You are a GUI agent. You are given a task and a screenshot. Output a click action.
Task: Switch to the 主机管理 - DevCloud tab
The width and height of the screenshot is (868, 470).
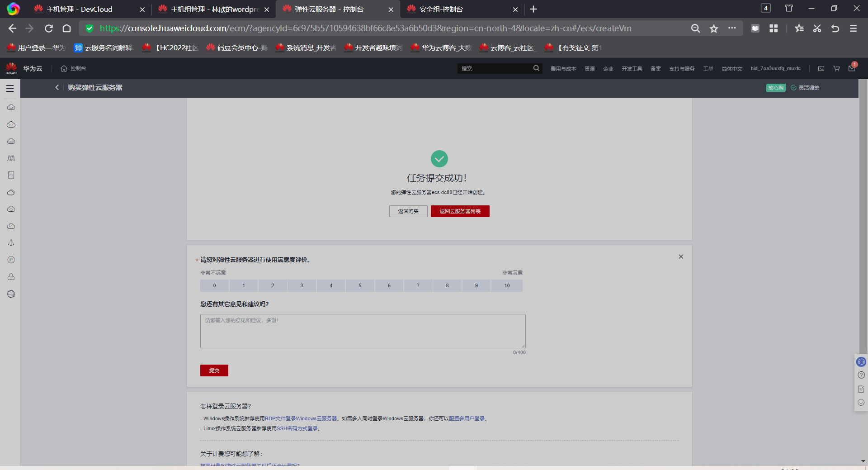point(90,9)
